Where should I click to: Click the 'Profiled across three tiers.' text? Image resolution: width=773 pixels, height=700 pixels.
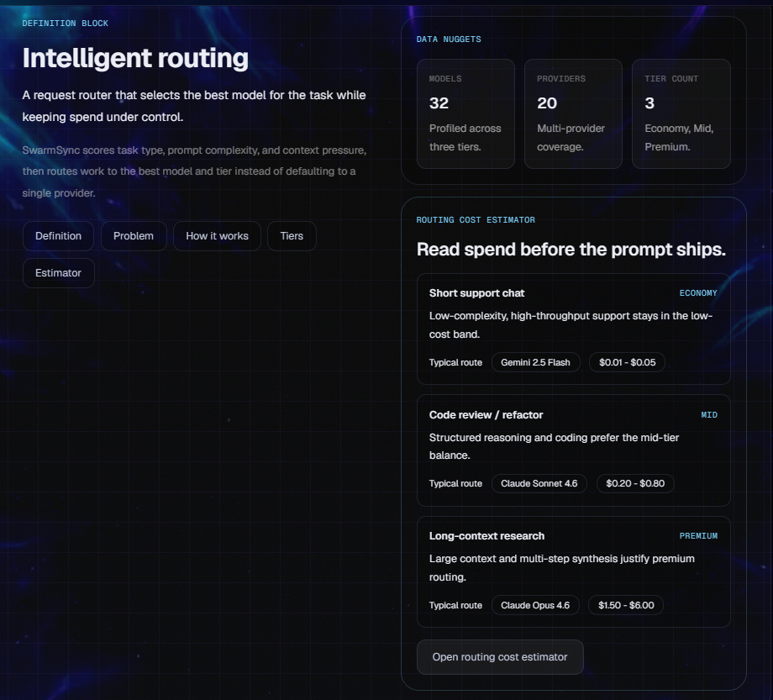[465, 138]
